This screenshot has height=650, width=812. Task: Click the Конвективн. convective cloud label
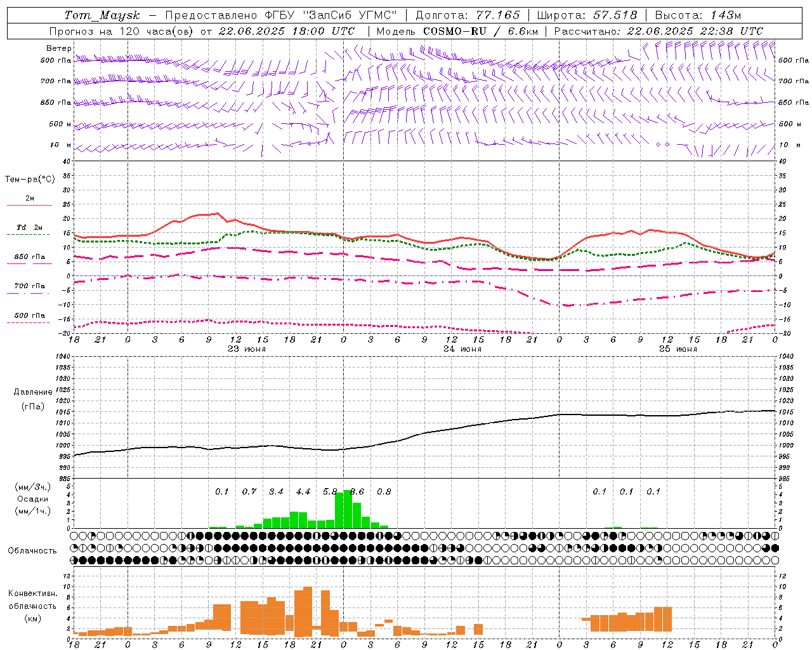tap(32, 594)
